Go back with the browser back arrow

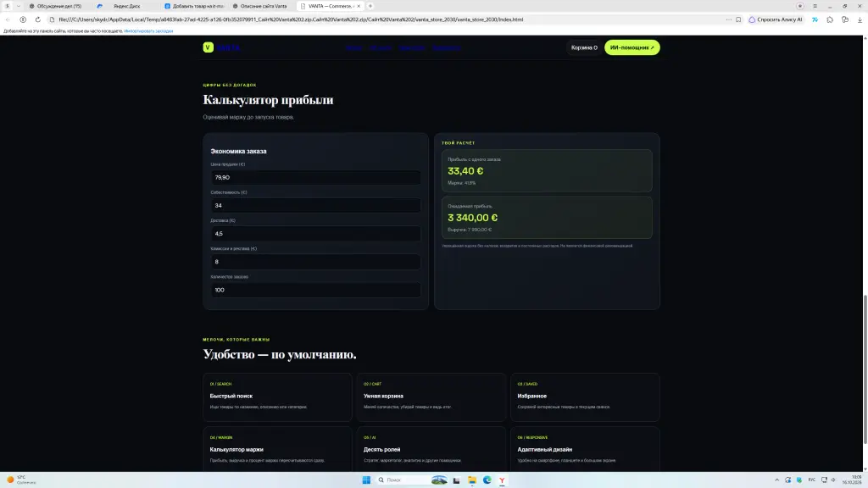tap(8, 19)
